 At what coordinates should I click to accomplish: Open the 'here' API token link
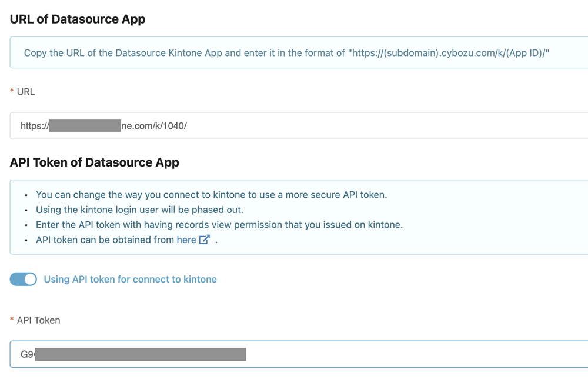[186, 240]
